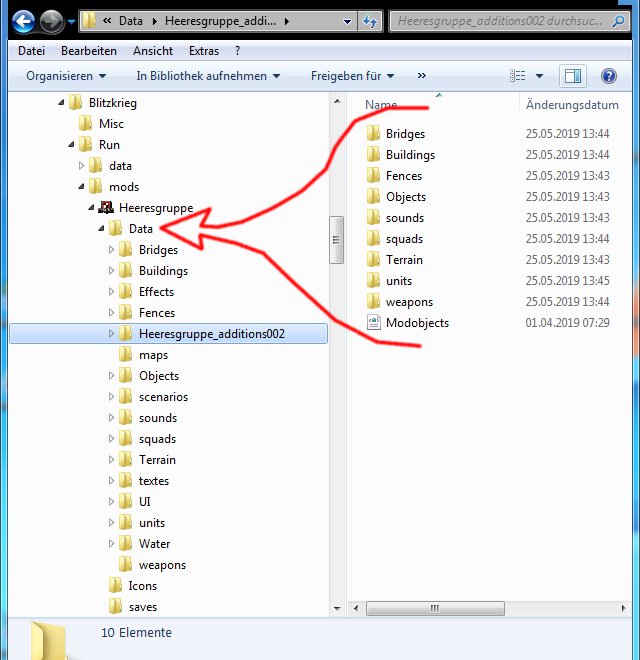Select the Terrain folder icon in file list
Viewport: 640px width, 660px height.
tap(373, 260)
